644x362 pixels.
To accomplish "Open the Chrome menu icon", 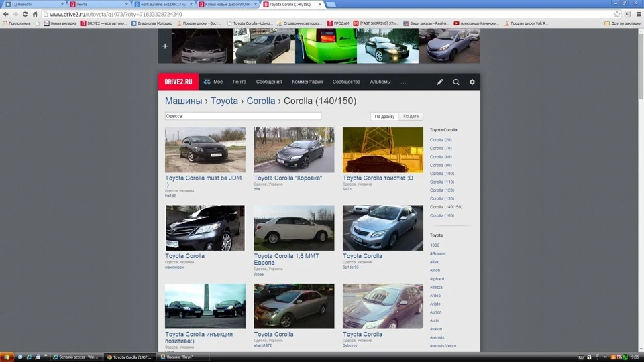I will [638, 14].
